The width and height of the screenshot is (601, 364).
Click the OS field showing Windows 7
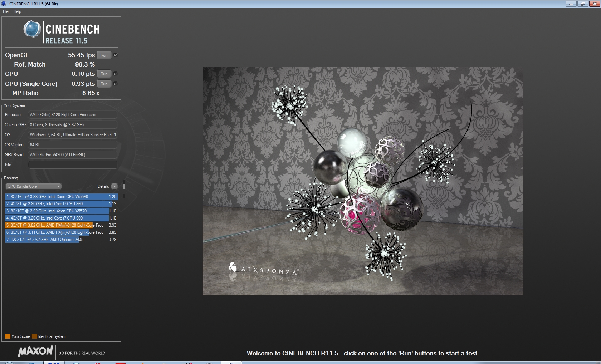73,135
